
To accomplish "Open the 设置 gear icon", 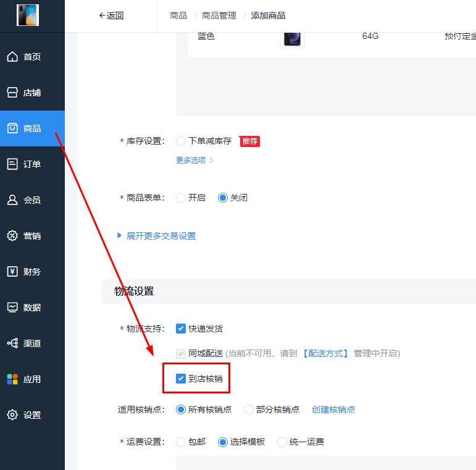I will (12, 415).
